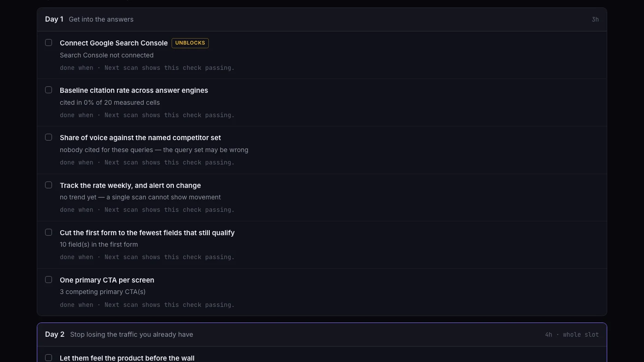Select "Stop losing the traffic you already have"
The image size is (644, 362).
click(132, 334)
